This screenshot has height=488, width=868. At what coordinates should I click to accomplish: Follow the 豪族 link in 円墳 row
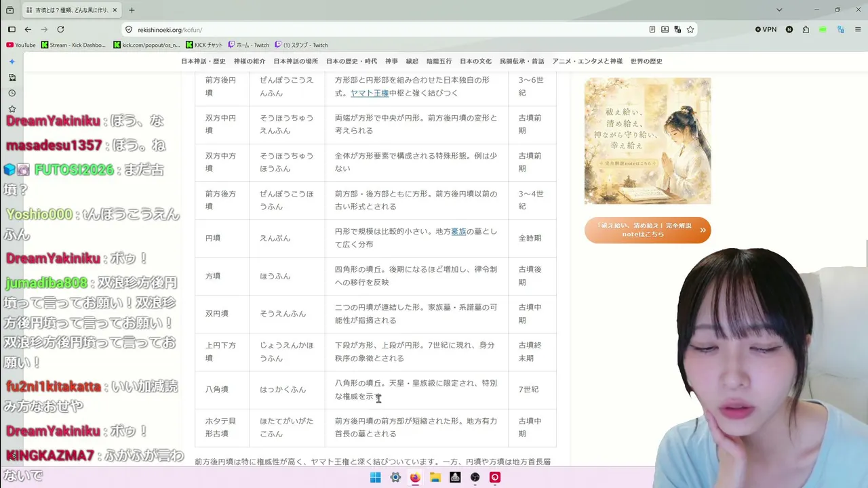tap(458, 231)
